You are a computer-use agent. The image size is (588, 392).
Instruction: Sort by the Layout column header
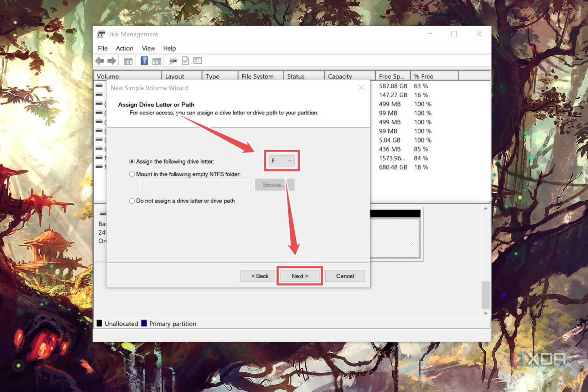(182, 76)
